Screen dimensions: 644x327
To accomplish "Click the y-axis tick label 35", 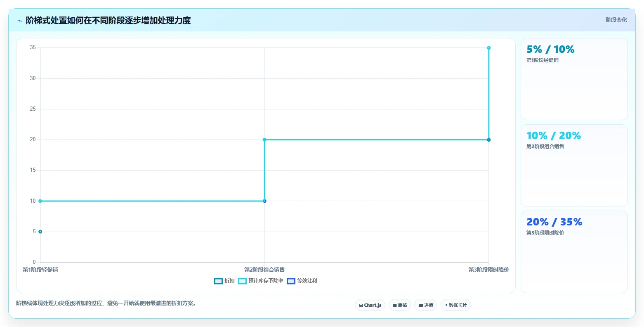I will point(33,48).
